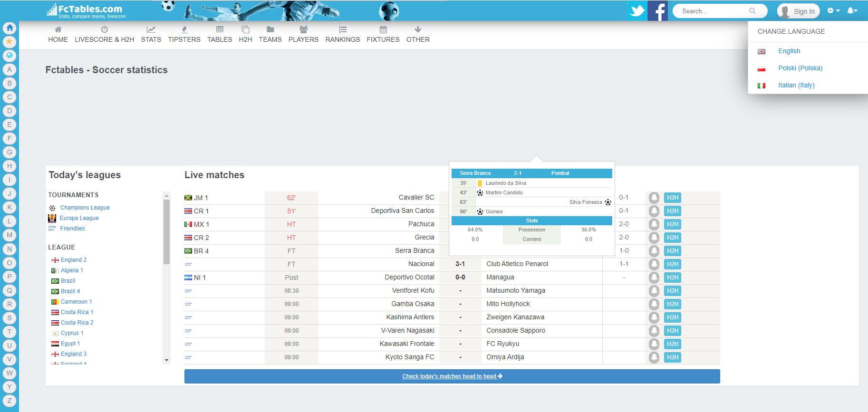Open Friendlies tournament link
Screen dimensions: 868x412
(72, 229)
